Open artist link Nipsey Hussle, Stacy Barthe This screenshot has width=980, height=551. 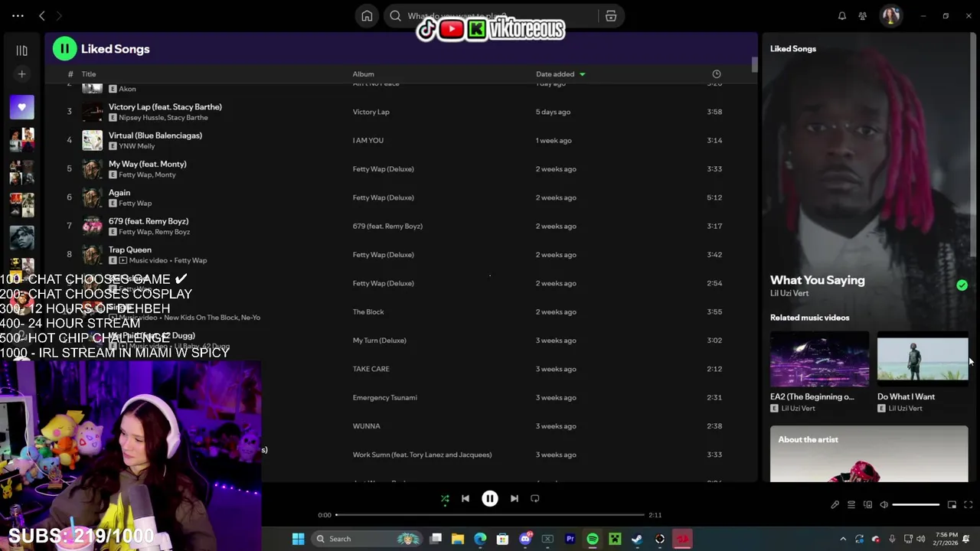tap(163, 118)
